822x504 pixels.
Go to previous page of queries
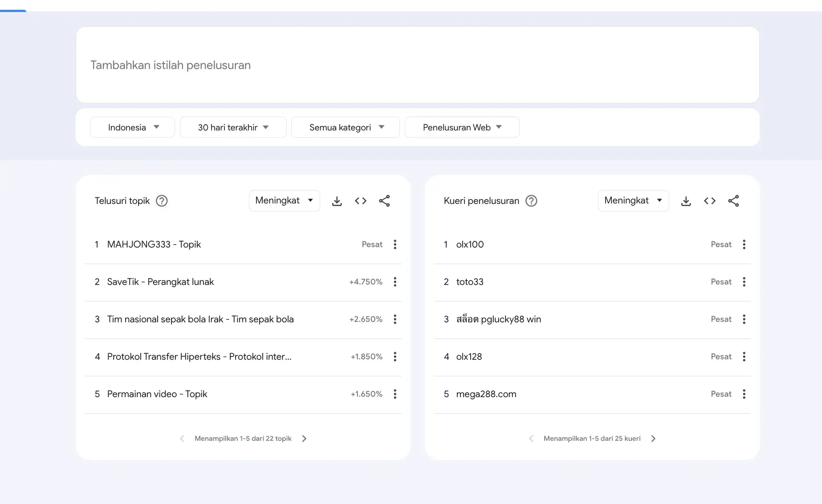[x=531, y=439]
